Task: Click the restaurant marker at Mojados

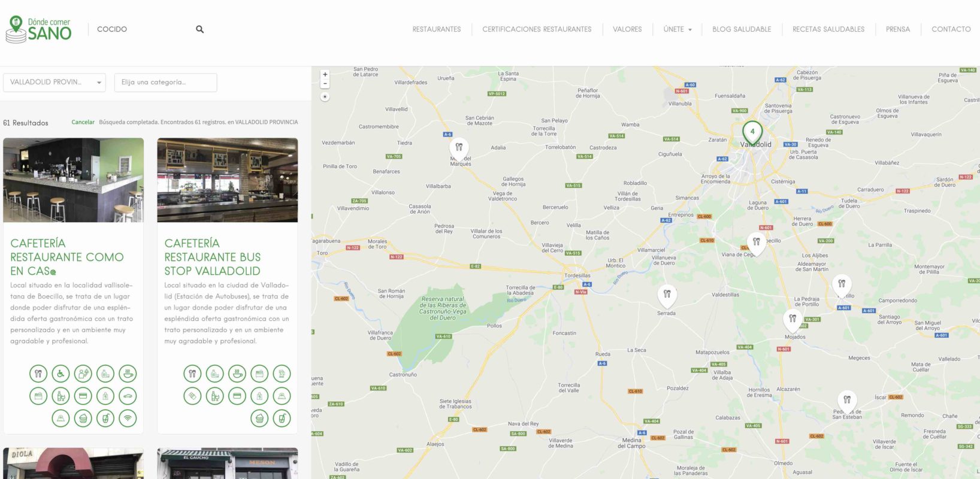Action: point(793,319)
